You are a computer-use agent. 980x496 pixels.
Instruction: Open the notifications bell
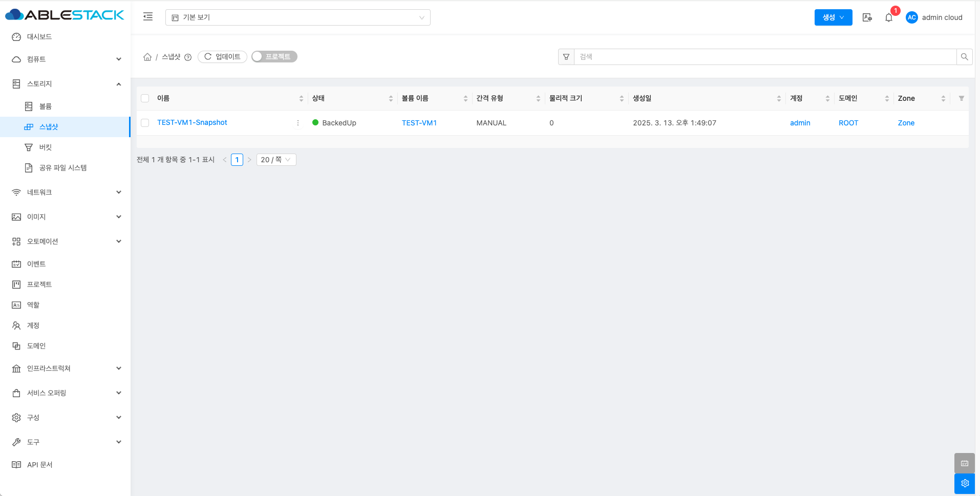click(x=889, y=17)
